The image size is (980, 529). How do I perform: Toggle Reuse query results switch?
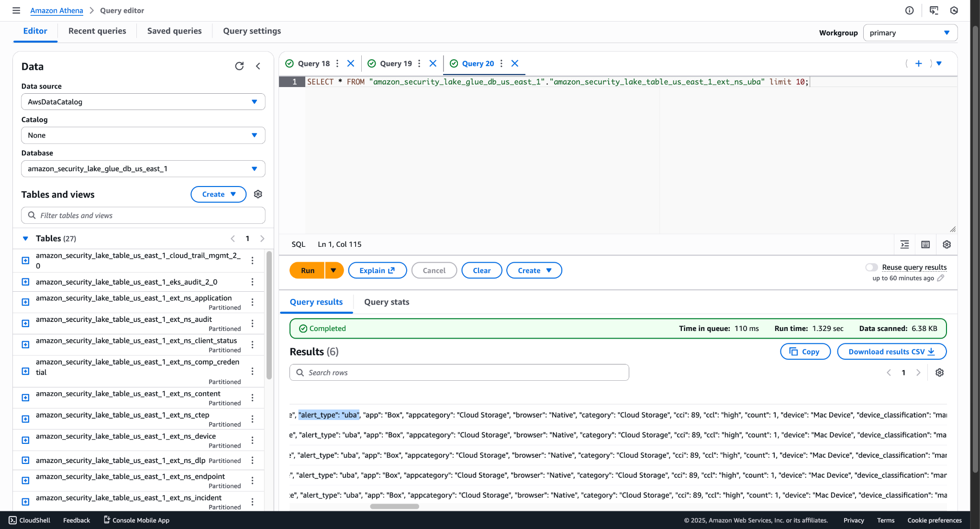click(x=871, y=267)
